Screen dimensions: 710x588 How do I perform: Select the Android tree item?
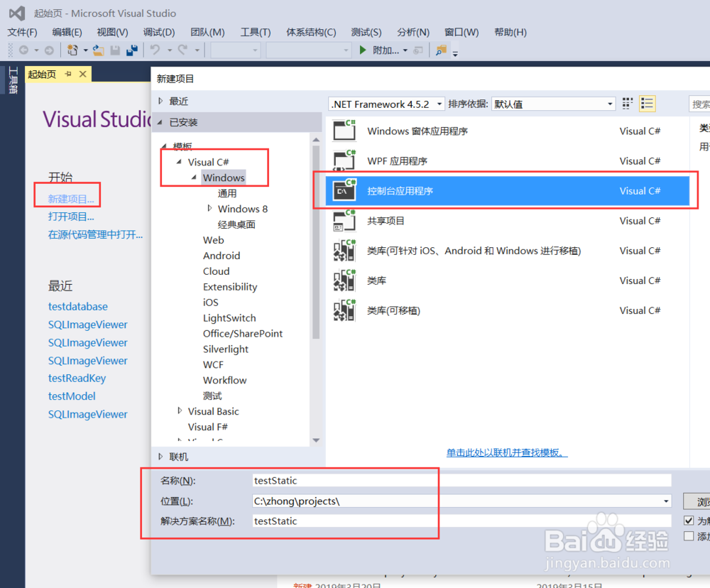[x=222, y=256]
